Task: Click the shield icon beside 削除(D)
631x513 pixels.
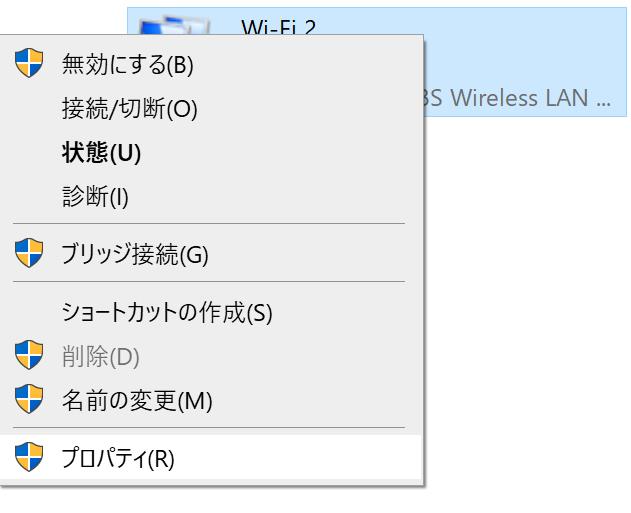Action: point(29,356)
